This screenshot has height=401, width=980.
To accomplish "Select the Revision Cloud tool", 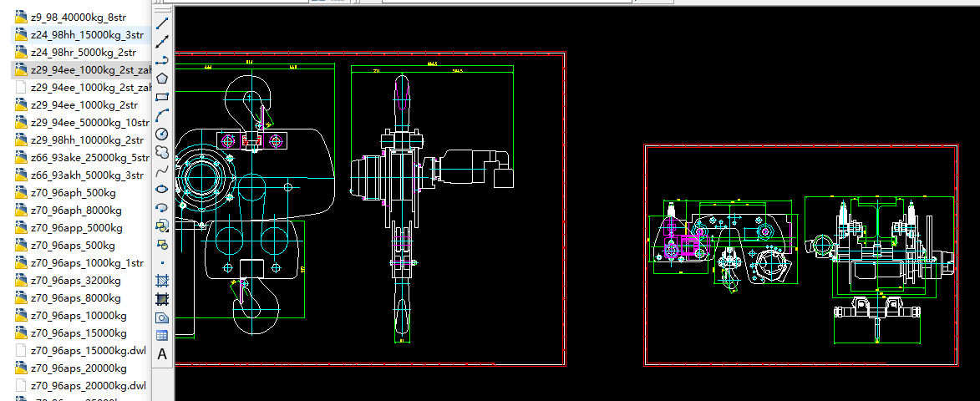I will click(162, 152).
